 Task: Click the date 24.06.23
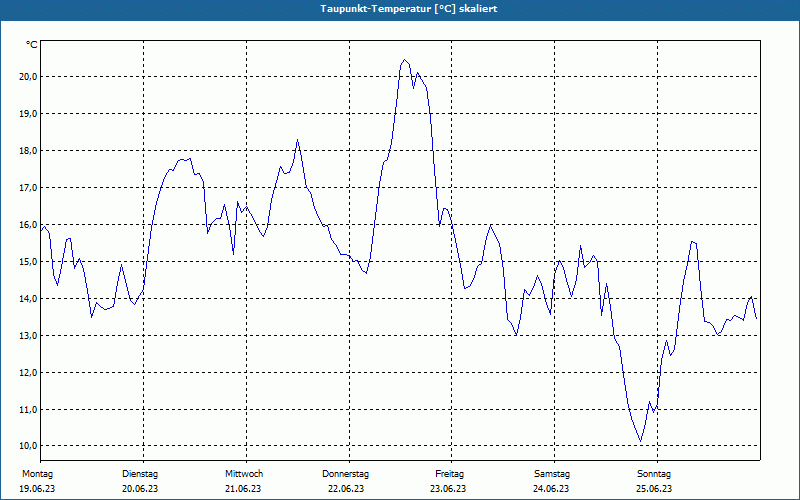click(551, 489)
